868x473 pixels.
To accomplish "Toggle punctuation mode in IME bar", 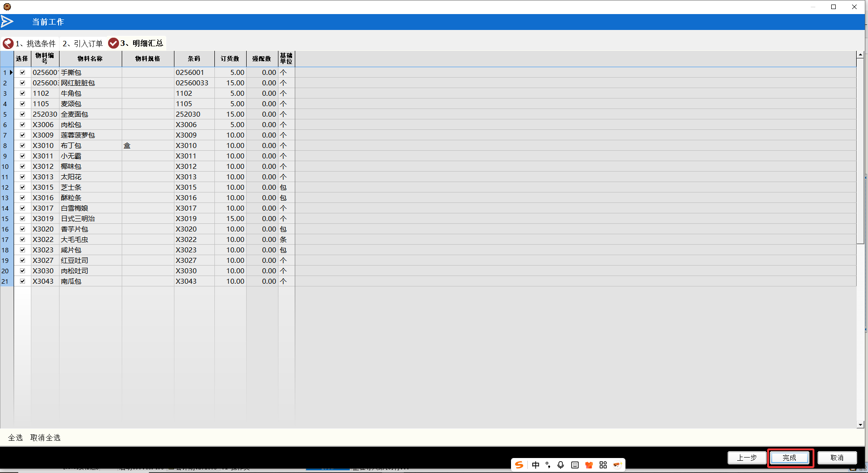I will pos(548,465).
